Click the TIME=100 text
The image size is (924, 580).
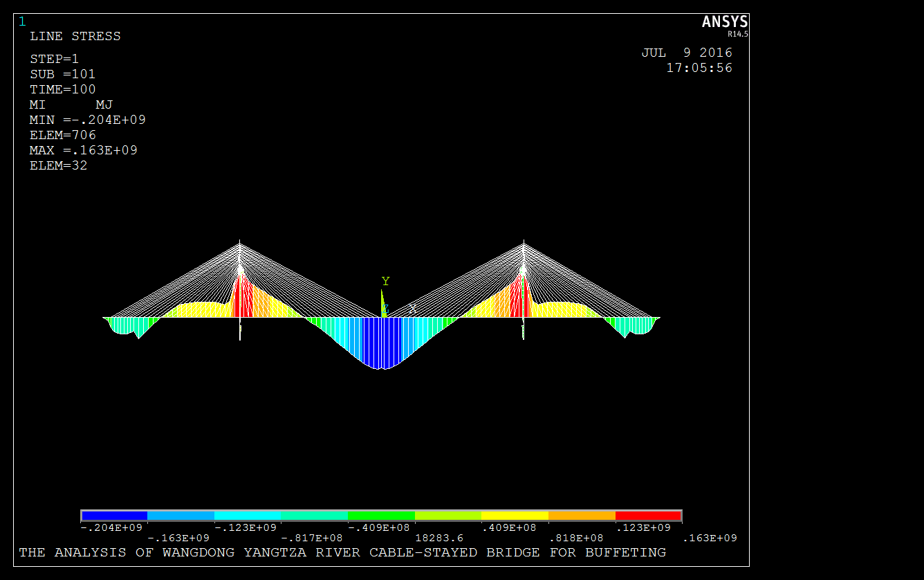pyautogui.click(x=62, y=89)
